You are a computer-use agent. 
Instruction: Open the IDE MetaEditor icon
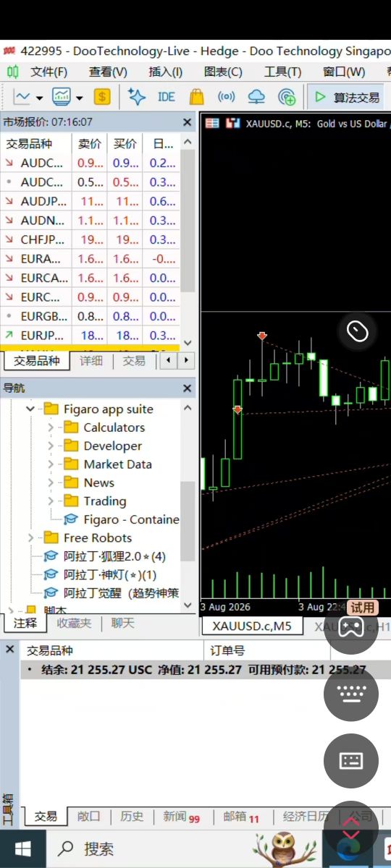166,96
